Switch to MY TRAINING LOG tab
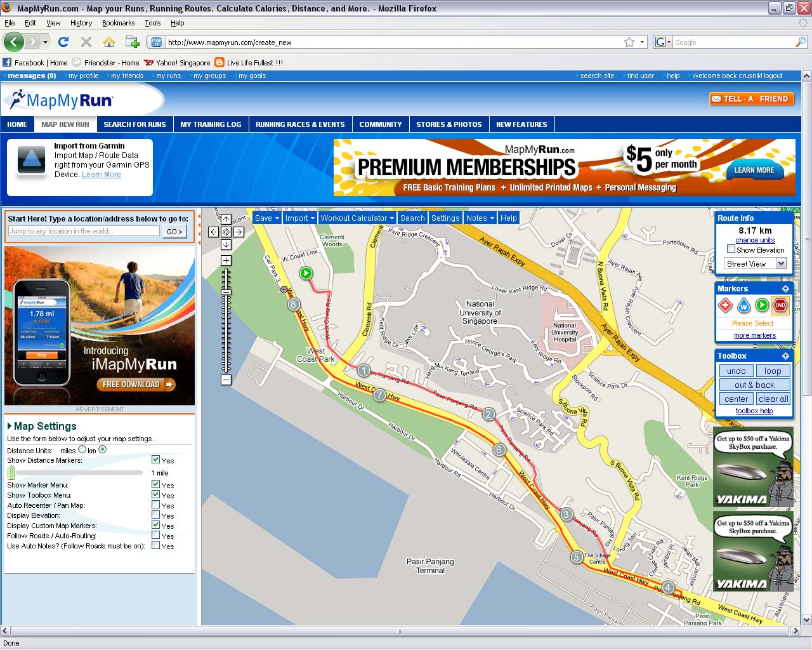 pos(211,124)
